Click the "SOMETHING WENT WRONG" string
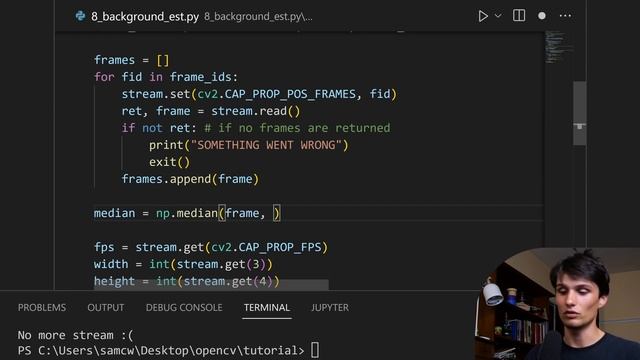This screenshot has height=360, width=640. pos(266,145)
